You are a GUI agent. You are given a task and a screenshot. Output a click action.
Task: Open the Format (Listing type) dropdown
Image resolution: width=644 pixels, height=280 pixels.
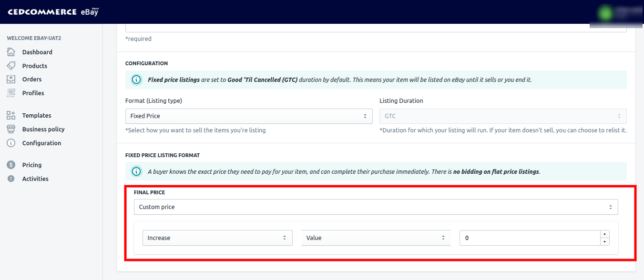point(248,116)
